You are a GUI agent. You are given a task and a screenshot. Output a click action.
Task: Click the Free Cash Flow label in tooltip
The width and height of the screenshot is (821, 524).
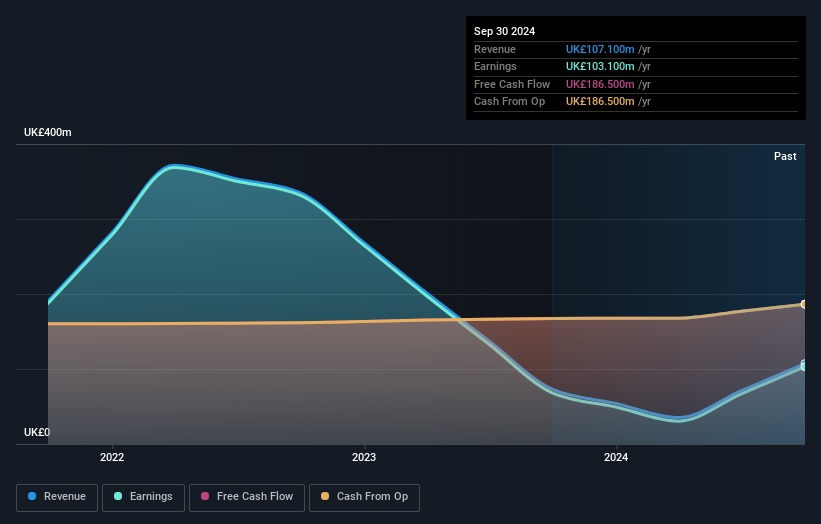[512, 84]
